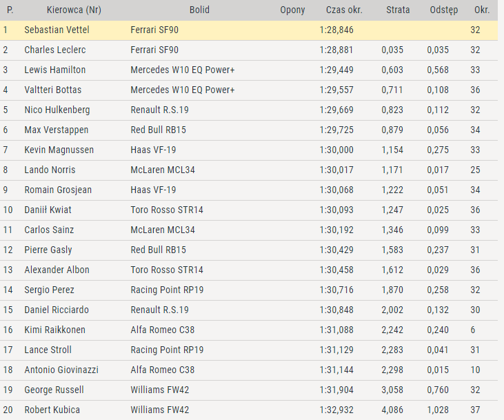Click Daniił Kwiat's name
The width and height of the screenshot is (504, 420).
pos(48,210)
